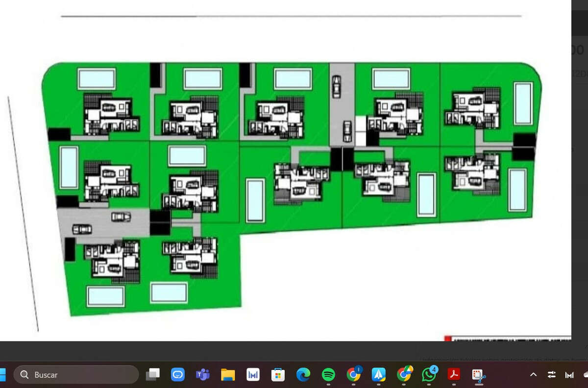Screen dimensions: 588x388
Task: Open WhatsApp with 4 unread messages
Action: tap(429, 375)
